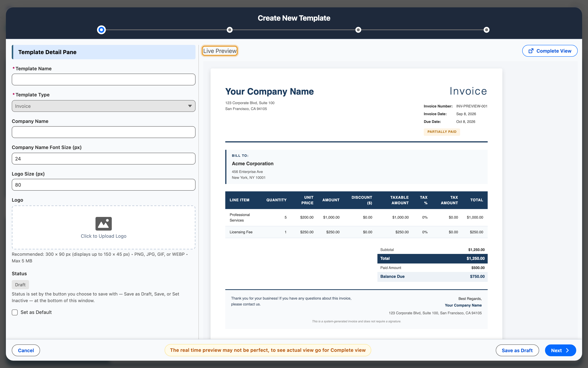Click the QUANTITY column header
Image resolution: width=588 pixels, height=368 pixels.
tap(276, 200)
